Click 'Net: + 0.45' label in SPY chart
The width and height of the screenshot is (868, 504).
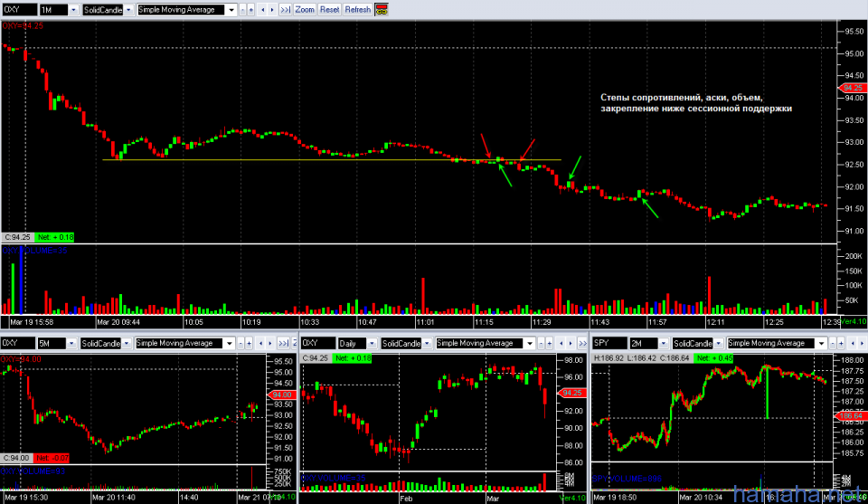tap(714, 358)
